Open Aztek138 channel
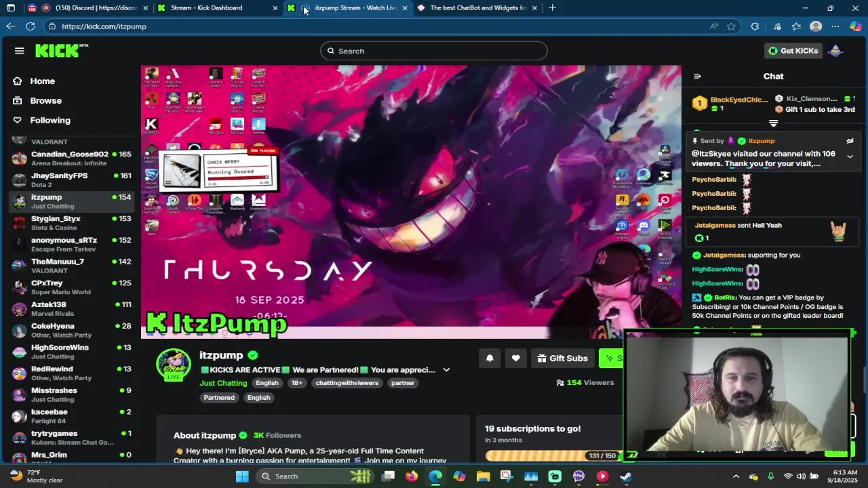This screenshot has width=868, height=488. pos(71,309)
